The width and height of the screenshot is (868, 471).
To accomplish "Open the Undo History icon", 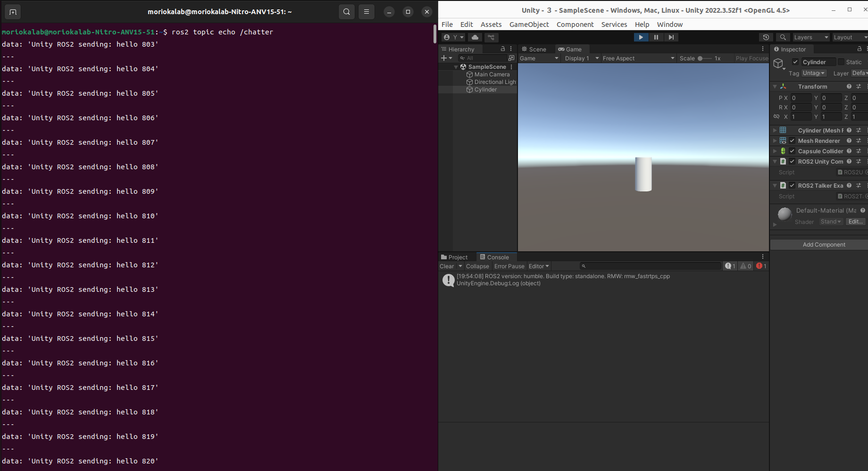I will coord(766,37).
